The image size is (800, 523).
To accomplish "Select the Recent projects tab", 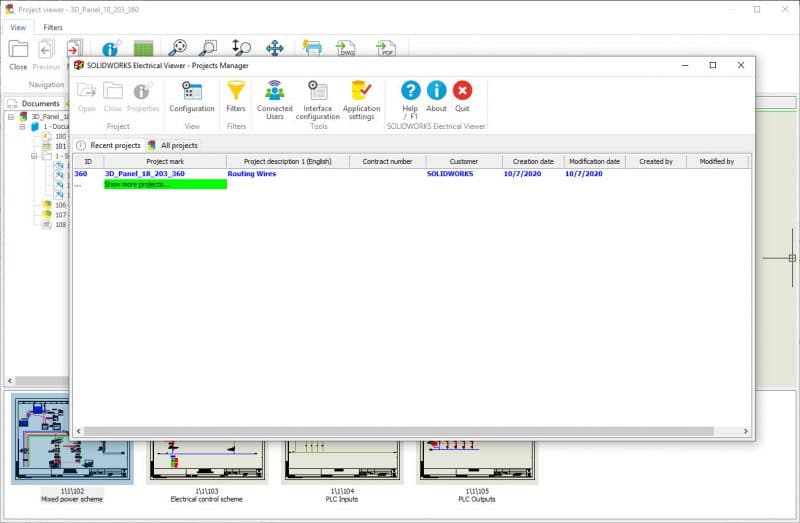I will coord(109,145).
